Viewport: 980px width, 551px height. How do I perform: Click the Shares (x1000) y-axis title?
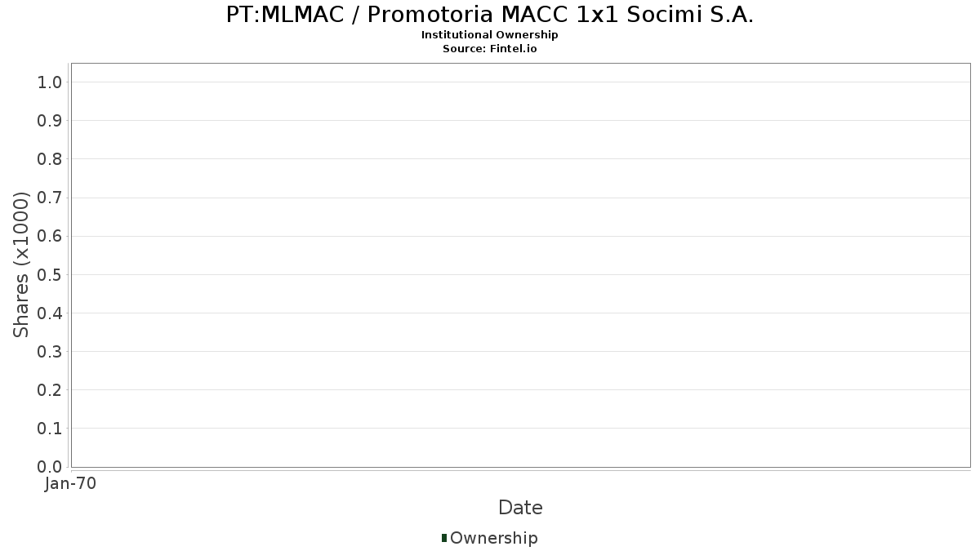tap(22, 265)
